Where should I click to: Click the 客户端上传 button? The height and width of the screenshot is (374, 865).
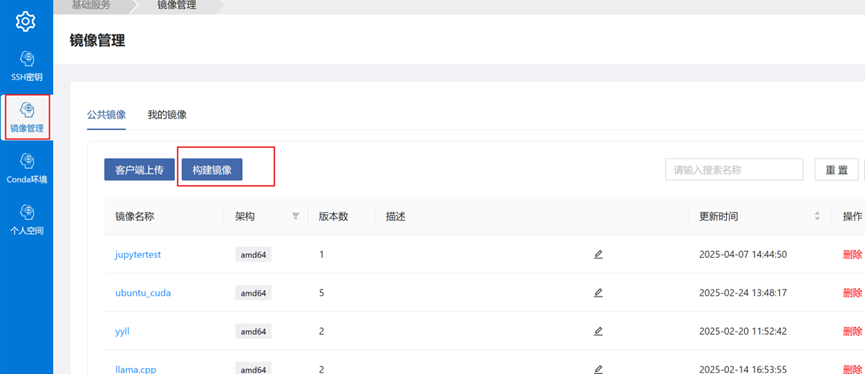140,170
